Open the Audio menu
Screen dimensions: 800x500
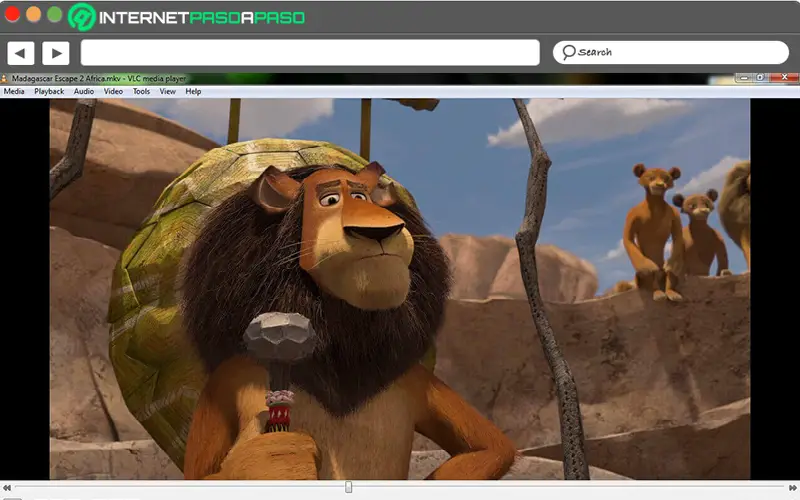coord(84,91)
